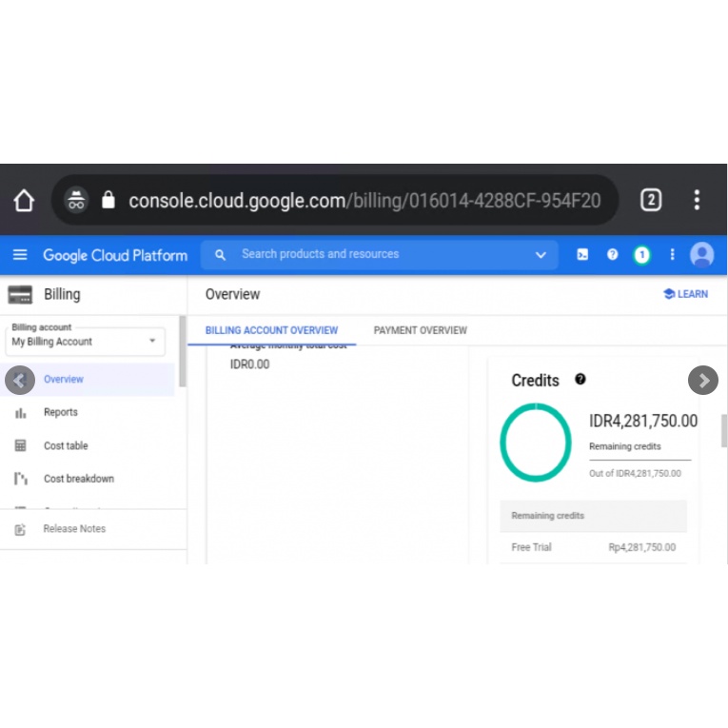Focus the Search products and resources field
The image size is (728, 728).
coord(380,254)
